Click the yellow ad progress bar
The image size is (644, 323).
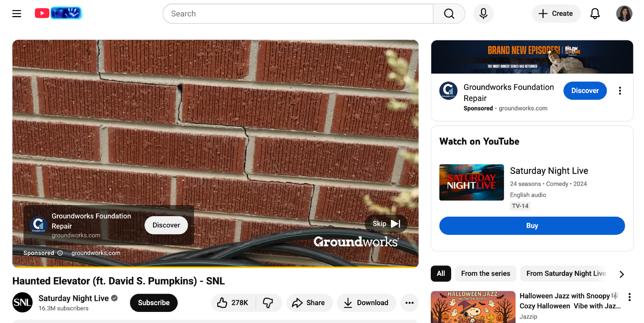click(x=215, y=267)
